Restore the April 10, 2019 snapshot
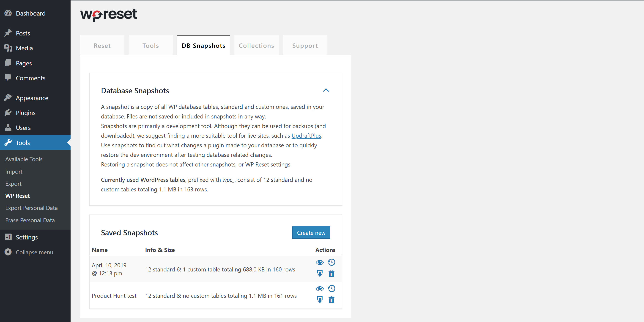 point(331,262)
